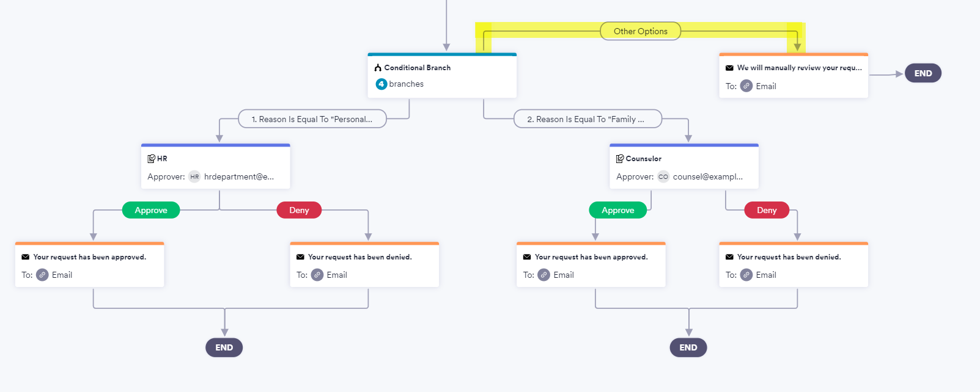Click the Counselor approval step icon
The height and width of the screenshot is (392, 980).
click(620, 159)
